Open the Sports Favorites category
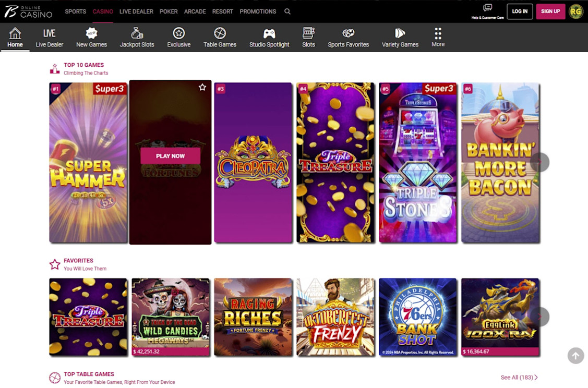 tap(349, 38)
